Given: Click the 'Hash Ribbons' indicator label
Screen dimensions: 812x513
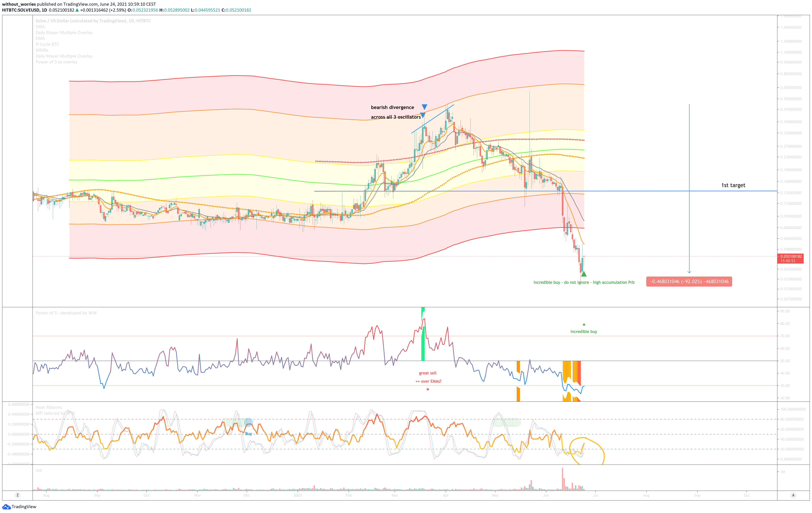Looking at the screenshot, I should click(49, 407).
